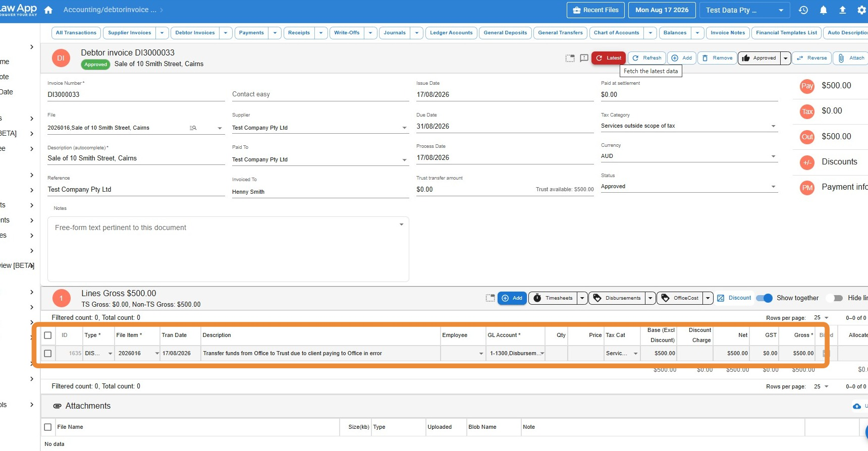Expand the Disbursements dropdown arrow
Screen dimensions: 868x451
tap(650, 298)
